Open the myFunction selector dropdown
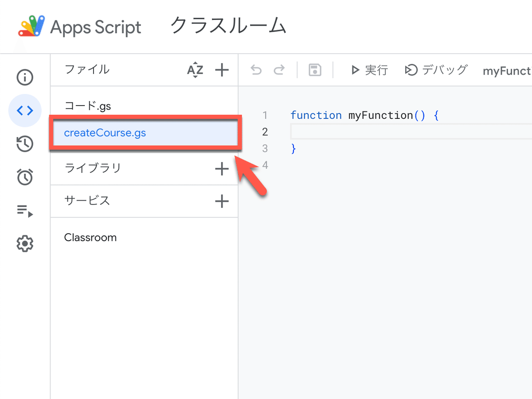This screenshot has width=532, height=399. pyautogui.click(x=507, y=71)
